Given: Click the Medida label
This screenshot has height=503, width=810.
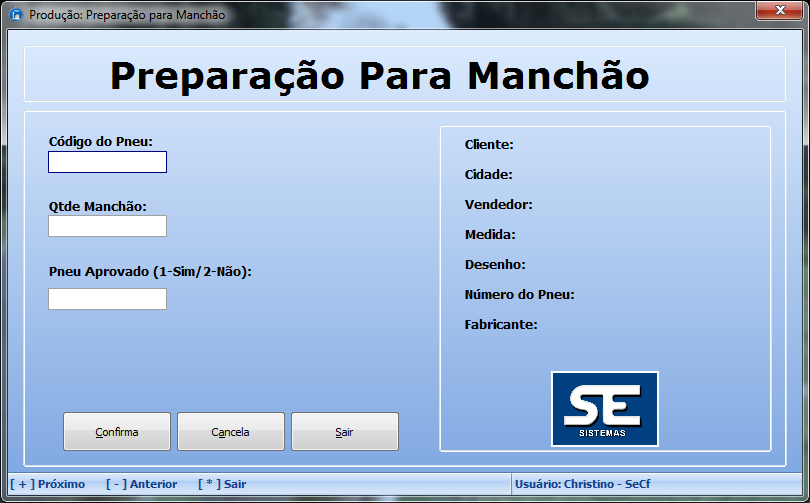Looking at the screenshot, I should pyautogui.click(x=490, y=235).
